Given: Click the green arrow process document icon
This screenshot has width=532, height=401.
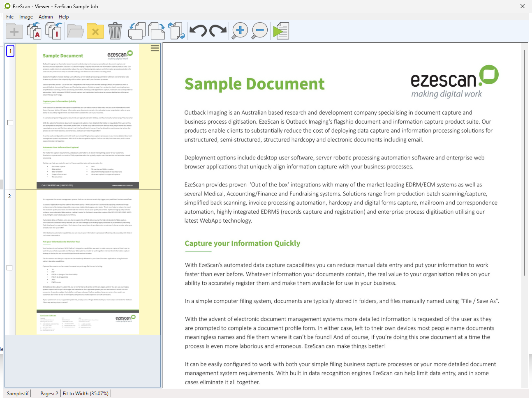Looking at the screenshot, I should 281,31.
